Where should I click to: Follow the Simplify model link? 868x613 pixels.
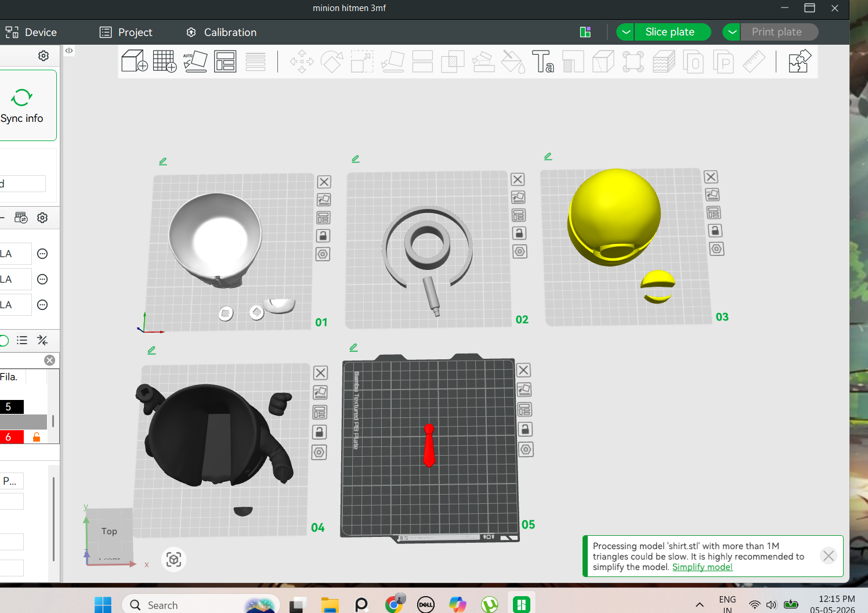[x=702, y=567]
